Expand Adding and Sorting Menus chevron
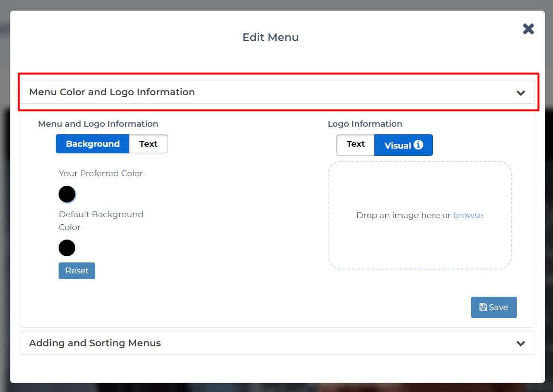 (521, 343)
